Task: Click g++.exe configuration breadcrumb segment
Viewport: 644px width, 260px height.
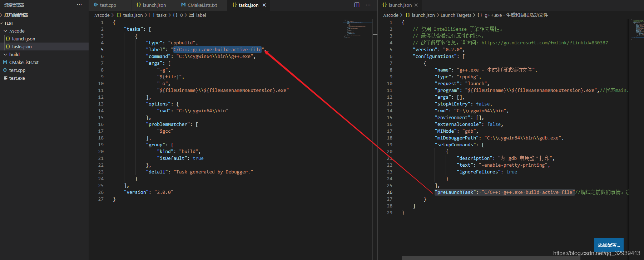Action: [513, 15]
